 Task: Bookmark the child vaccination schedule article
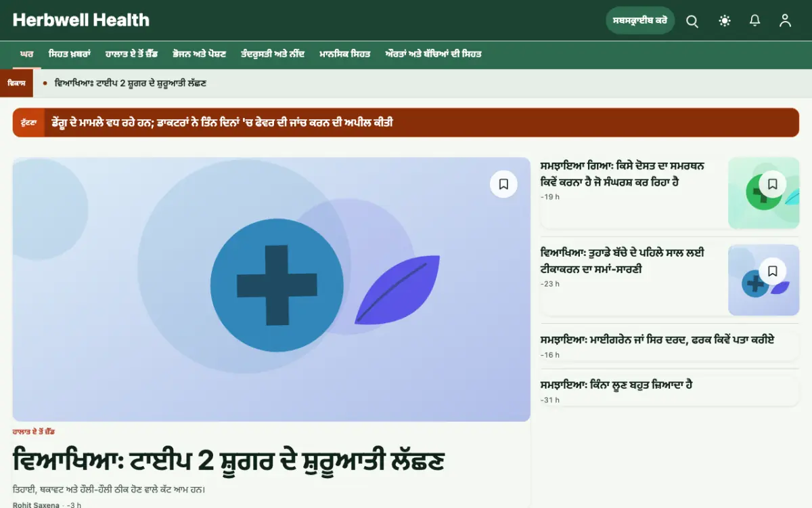[773, 271]
